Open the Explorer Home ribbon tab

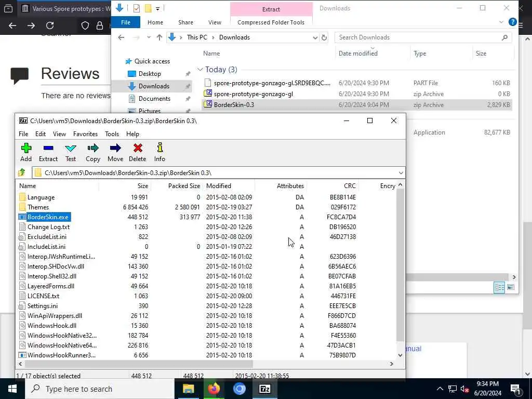155,22
